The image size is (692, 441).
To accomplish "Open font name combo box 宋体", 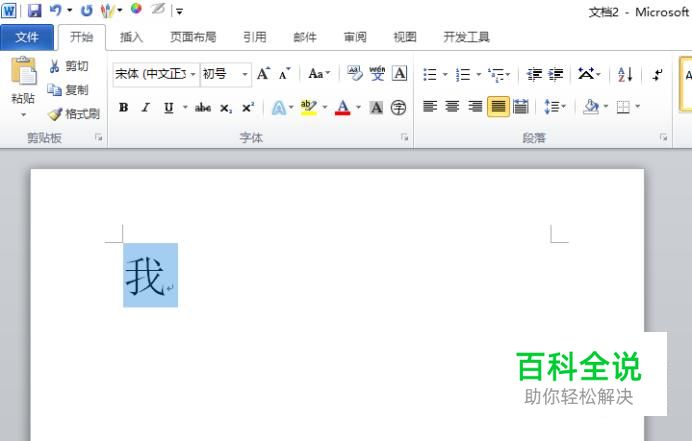I will click(156, 74).
